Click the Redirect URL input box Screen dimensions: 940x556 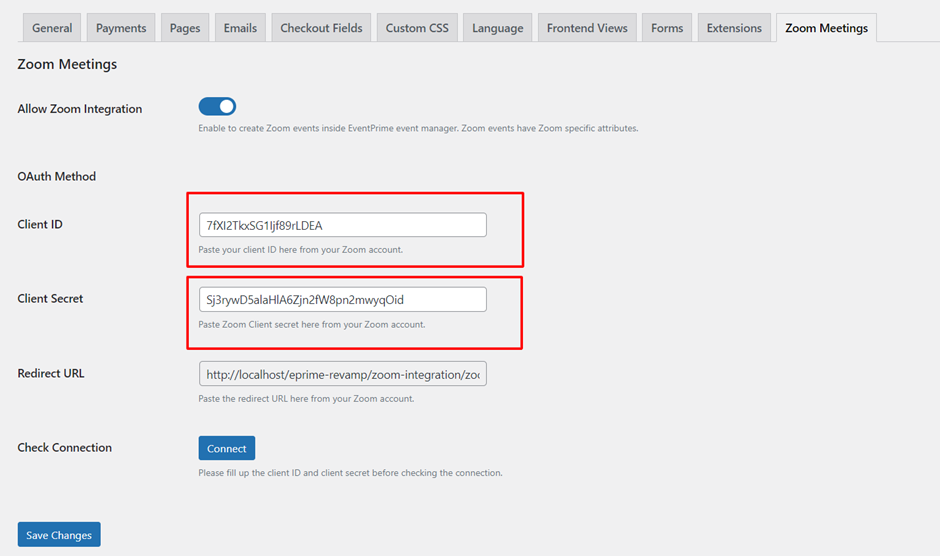coord(342,374)
